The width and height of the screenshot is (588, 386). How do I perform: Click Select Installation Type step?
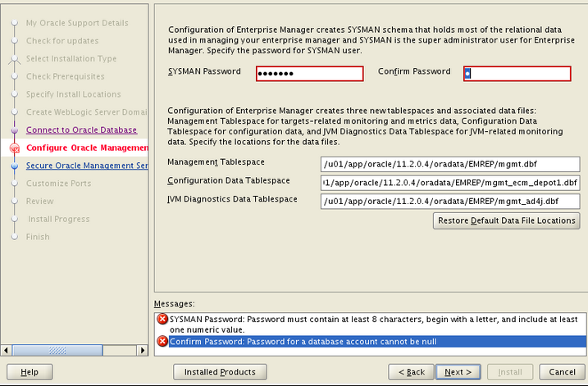(x=71, y=59)
